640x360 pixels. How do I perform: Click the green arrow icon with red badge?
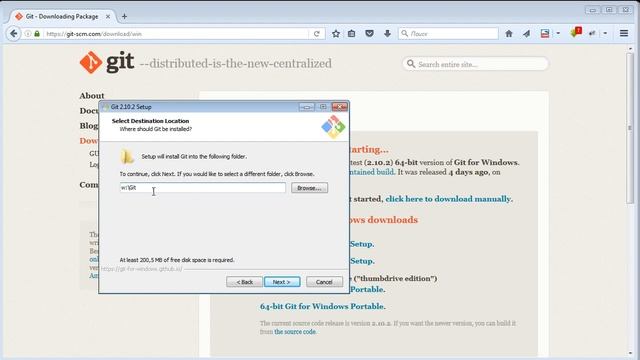576,32
